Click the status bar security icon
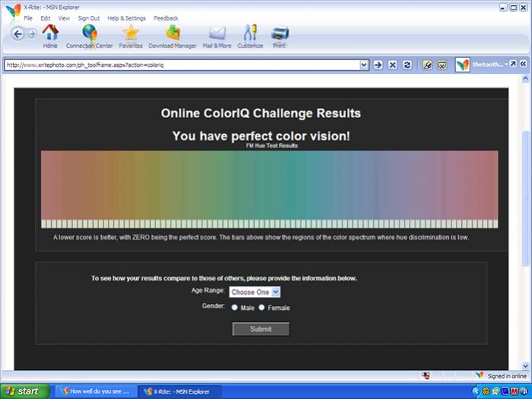This screenshot has width=532, height=399. pyautogui.click(x=425, y=375)
